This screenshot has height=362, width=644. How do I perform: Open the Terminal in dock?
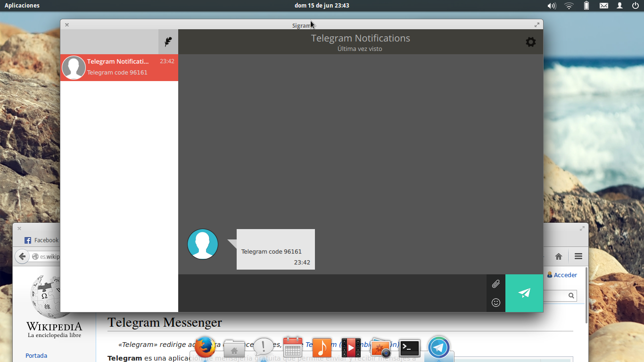click(x=410, y=348)
